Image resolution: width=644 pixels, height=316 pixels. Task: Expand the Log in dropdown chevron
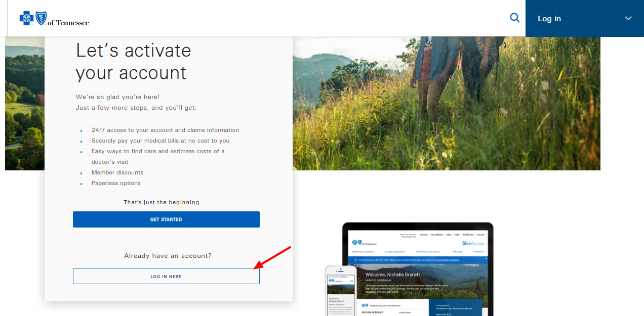(628, 18)
